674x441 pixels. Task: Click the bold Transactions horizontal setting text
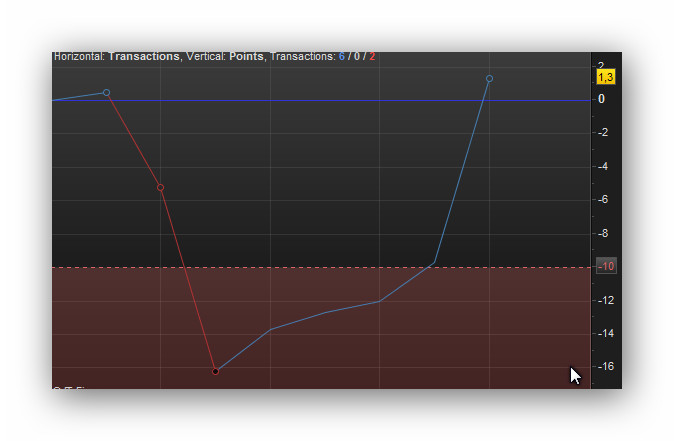[144, 56]
